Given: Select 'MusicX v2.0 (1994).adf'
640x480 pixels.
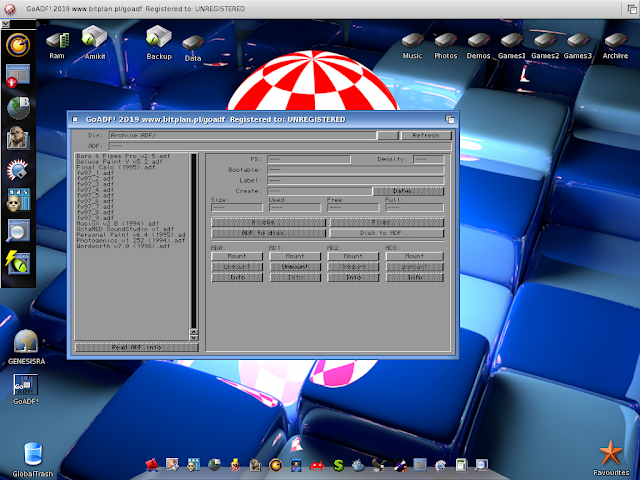Looking at the screenshot, I should tap(118, 224).
